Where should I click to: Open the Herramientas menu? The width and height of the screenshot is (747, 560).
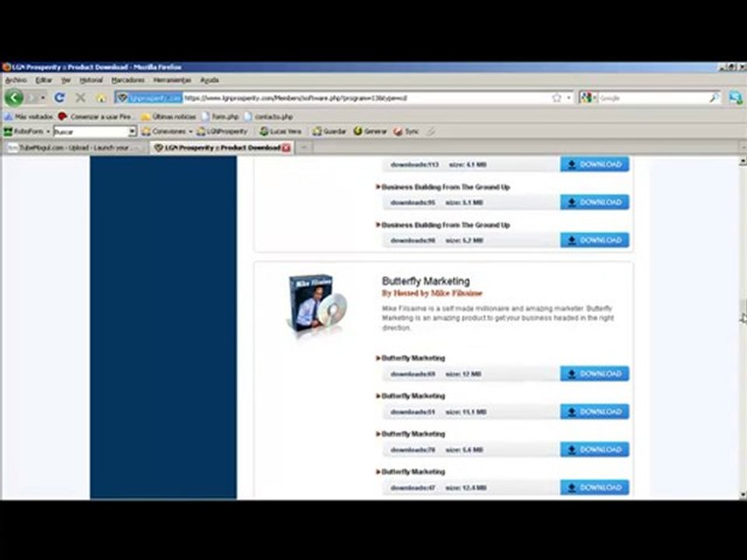tap(172, 80)
